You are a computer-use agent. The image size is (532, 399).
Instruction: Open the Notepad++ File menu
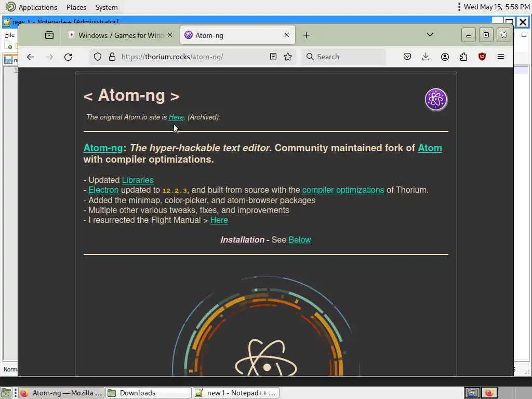click(10, 35)
